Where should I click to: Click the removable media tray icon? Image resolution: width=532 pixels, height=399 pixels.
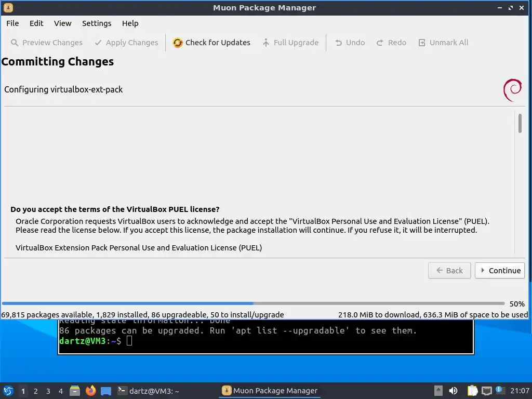pyautogui.click(x=438, y=391)
